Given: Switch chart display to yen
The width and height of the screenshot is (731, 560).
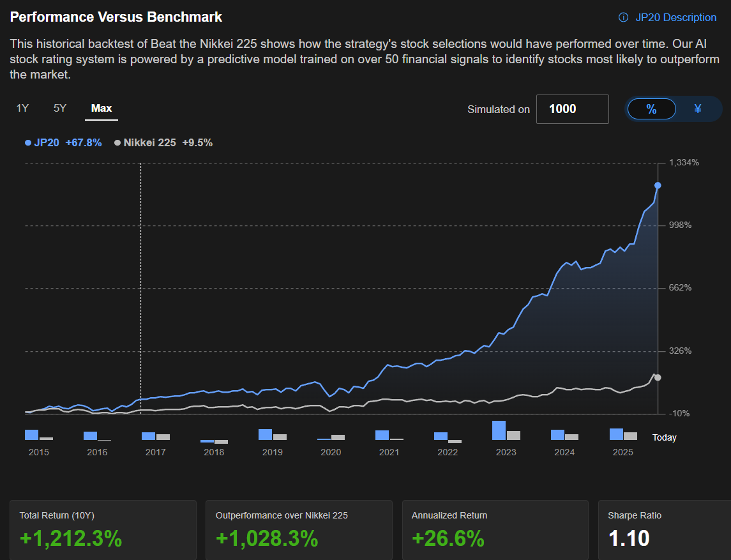Looking at the screenshot, I should point(698,109).
